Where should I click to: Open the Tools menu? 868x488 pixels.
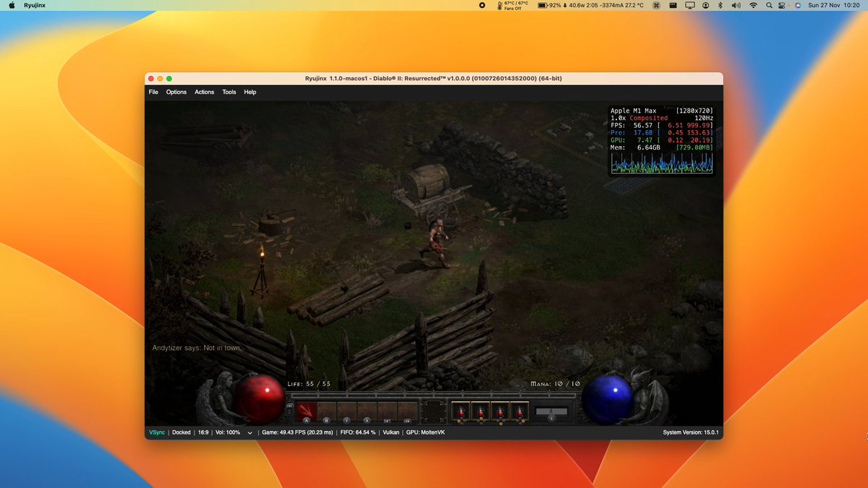click(x=229, y=92)
